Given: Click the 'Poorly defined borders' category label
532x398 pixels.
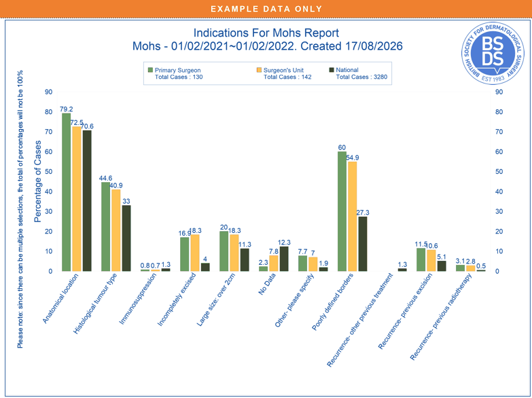Looking at the screenshot, I should 332,302.
